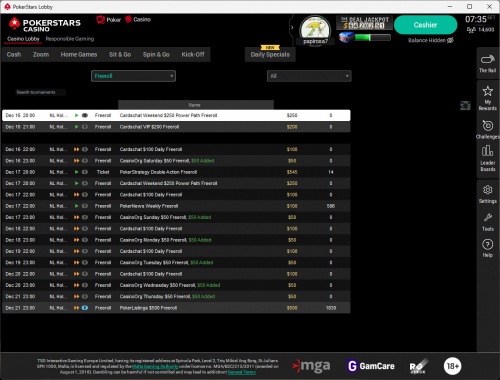Open The Rail sidebar panel
The image size is (500, 380).
tap(488, 63)
